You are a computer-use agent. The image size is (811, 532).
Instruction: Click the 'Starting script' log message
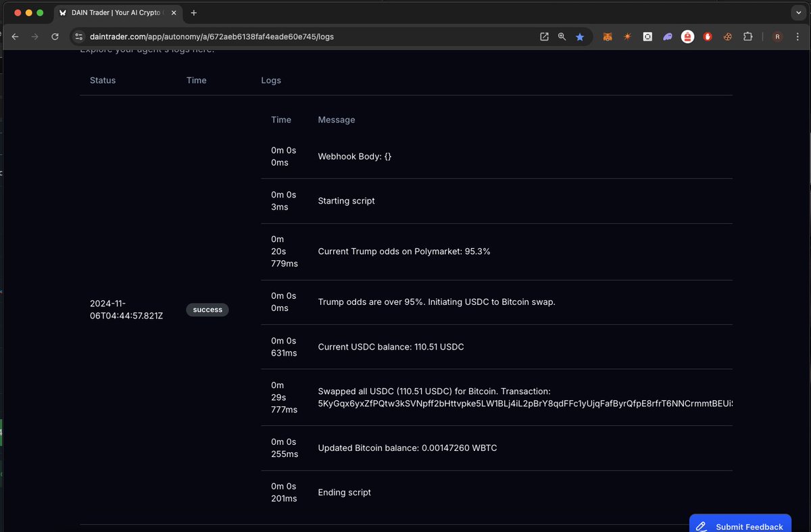coord(346,201)
